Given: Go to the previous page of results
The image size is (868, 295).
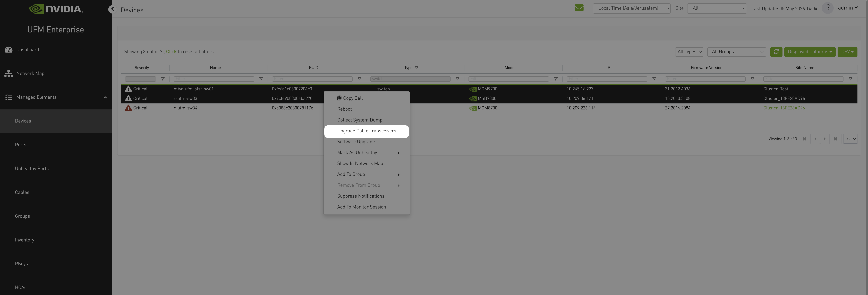Looking at the screenshot, I should (815, 139).
